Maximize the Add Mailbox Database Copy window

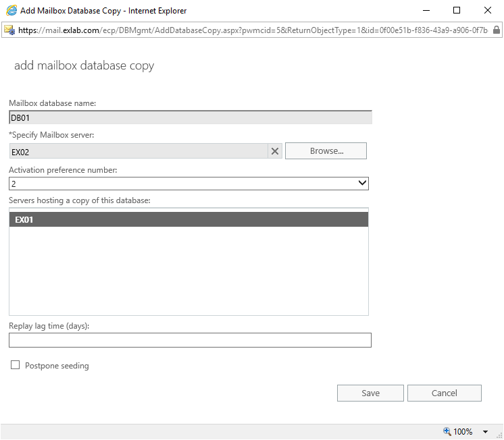click(457, 11)
